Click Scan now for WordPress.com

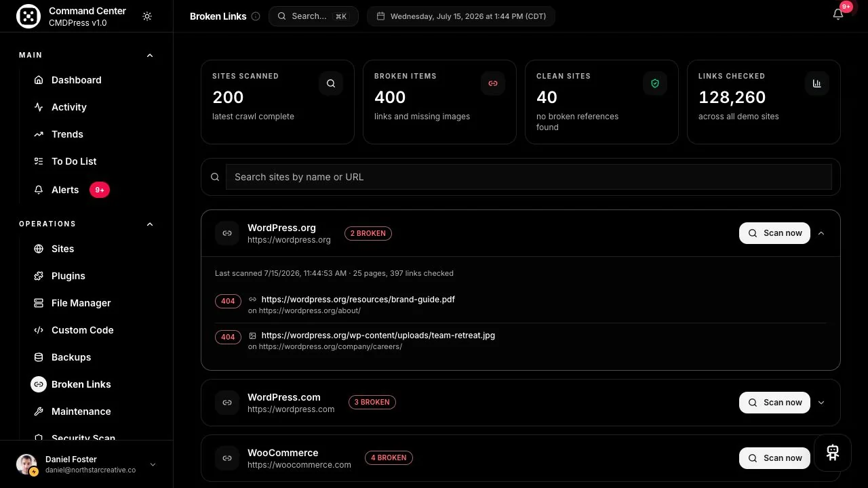774,403
